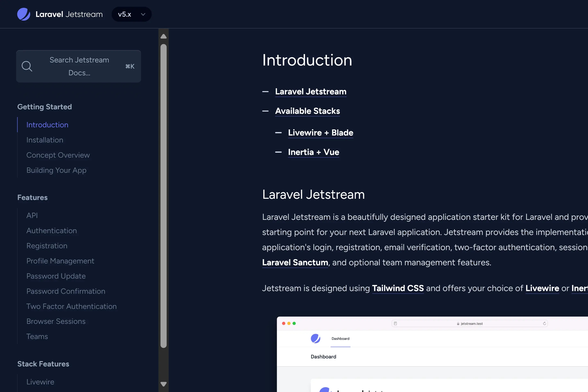Click the Laravel Sanctum bold link
The image size is (588, 392).
pos(295,262)
